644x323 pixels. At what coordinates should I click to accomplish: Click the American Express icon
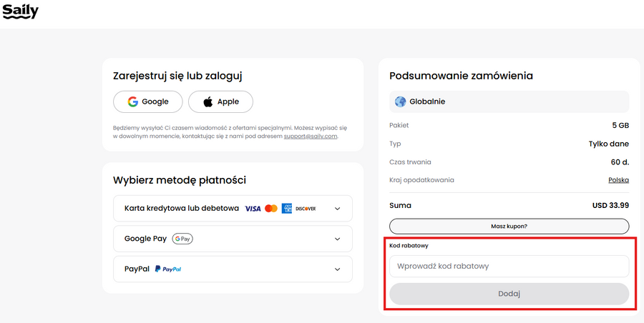coord(287,209)
